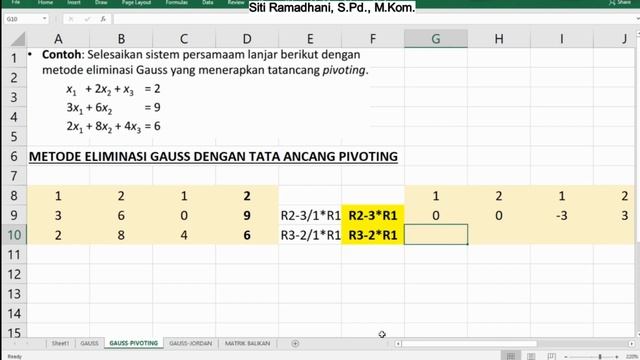640x360 pixels.
Task: Click the horizontal scrollbar right arrow
Action: pyautogui.click(x=631, y=344)
